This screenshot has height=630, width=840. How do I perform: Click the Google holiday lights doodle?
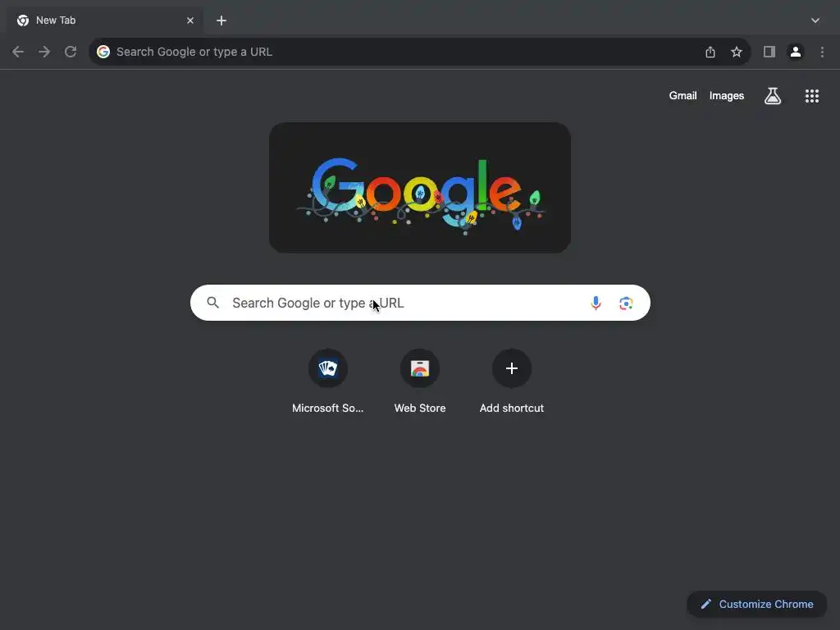coord(420,188)
